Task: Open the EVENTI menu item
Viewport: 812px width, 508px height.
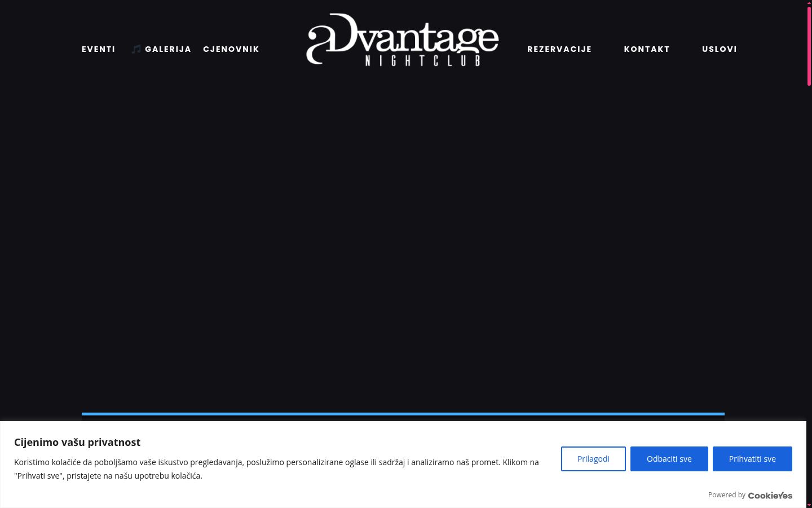Action: (98, 49)
